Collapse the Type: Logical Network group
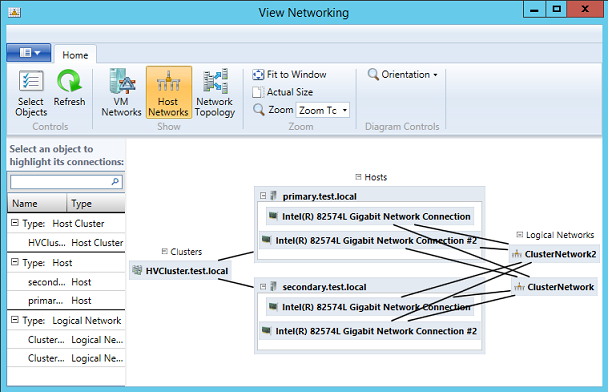The image size is (608, 392). click(x=15, y=320)
